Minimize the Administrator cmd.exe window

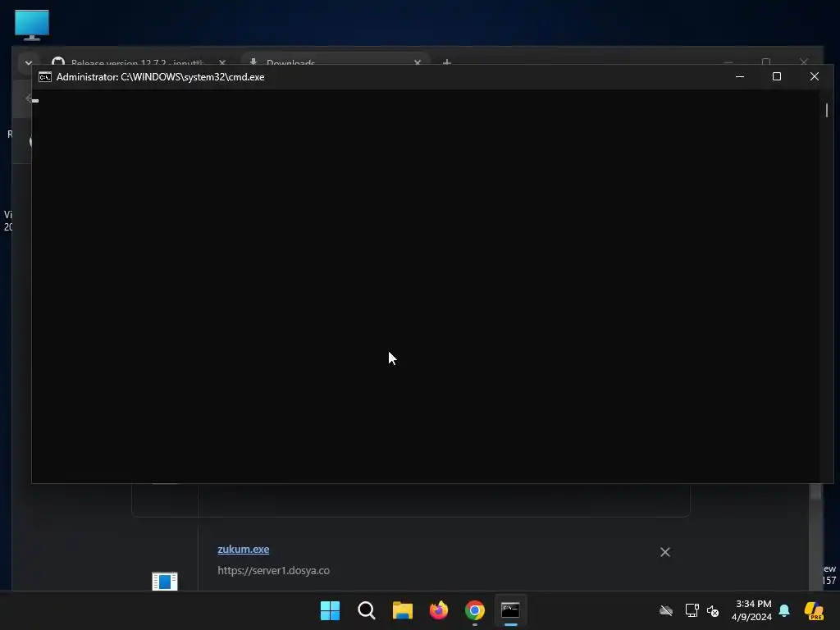coord(740,76)
